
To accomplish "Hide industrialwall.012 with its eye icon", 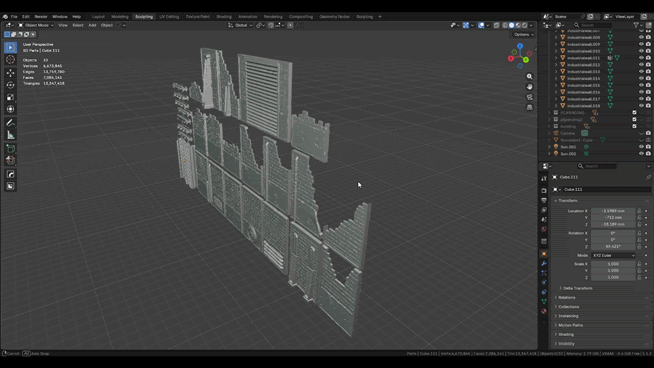I will (641, 65).
